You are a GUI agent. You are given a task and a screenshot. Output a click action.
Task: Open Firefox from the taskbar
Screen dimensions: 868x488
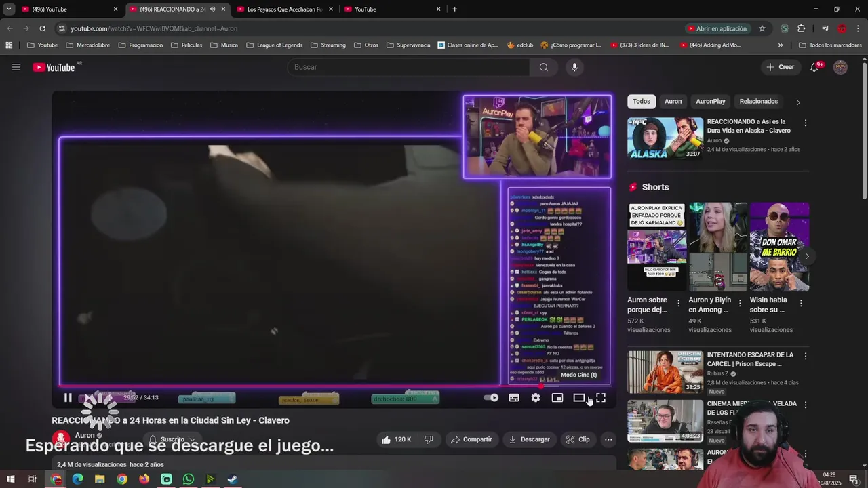(x=144, y=479)
